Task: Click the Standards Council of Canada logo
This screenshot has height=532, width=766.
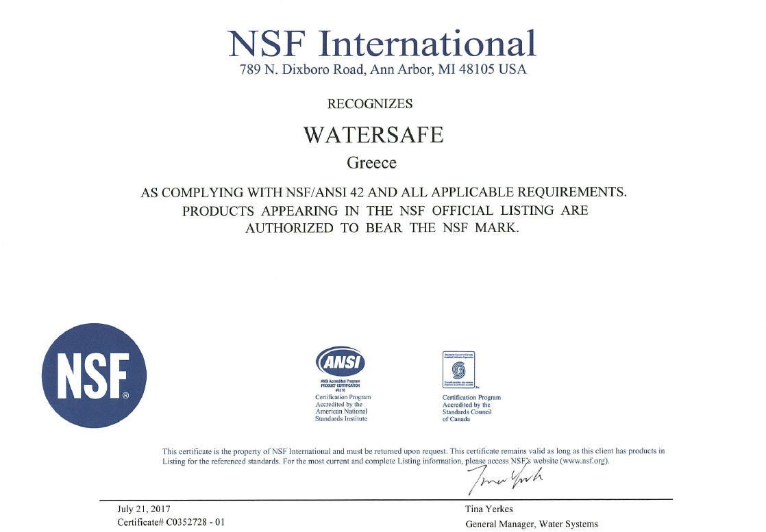Action: pyautogui.click(x=459, y=370)
